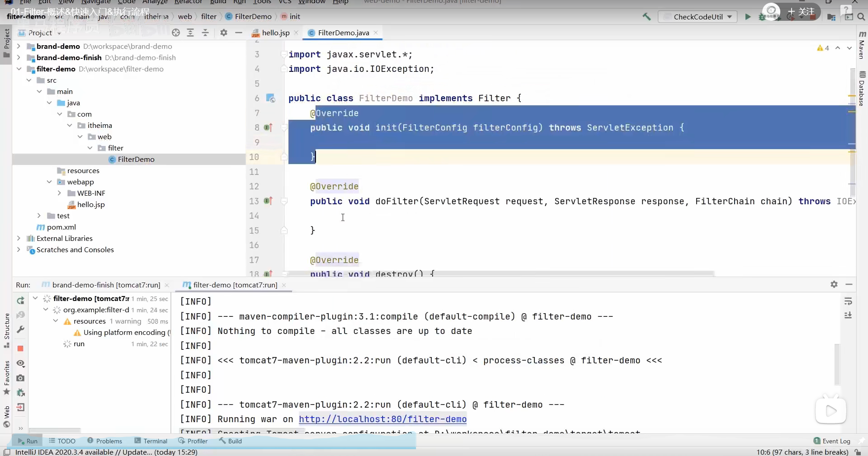Toggle scroll to end in Run console
The width and height of the screenshot is (868, 456).
pos(848,315)
